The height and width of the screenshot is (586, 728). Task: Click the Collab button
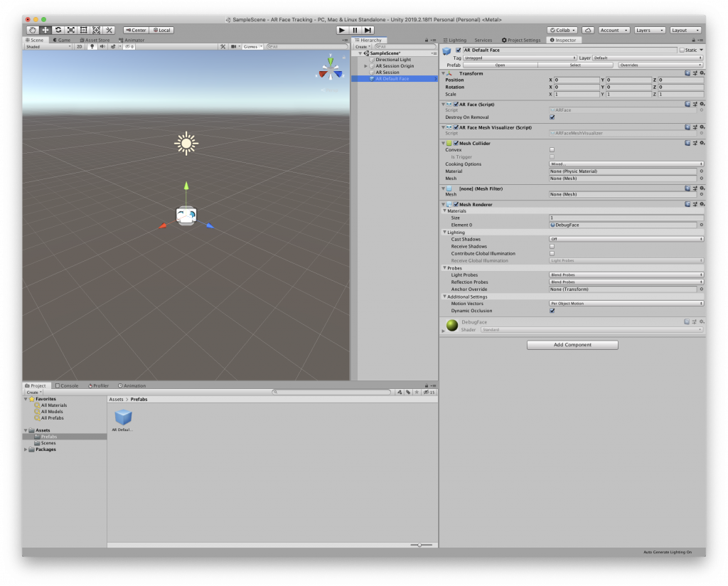point(563,30)
